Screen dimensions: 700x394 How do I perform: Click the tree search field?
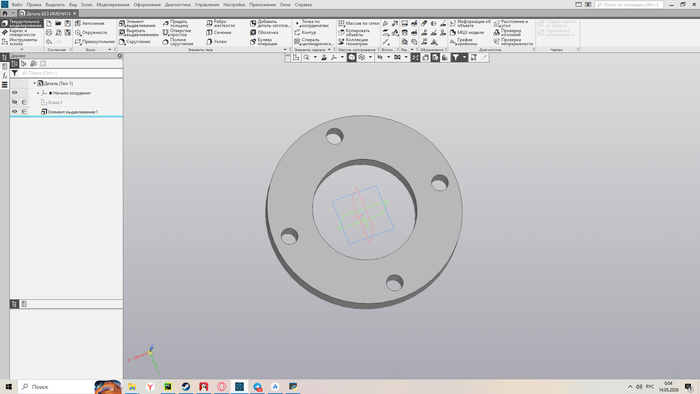71,73
